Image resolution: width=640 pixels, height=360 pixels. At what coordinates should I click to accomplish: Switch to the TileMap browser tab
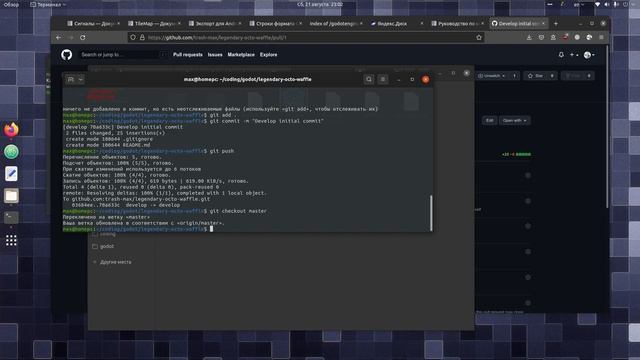[154, 24]
